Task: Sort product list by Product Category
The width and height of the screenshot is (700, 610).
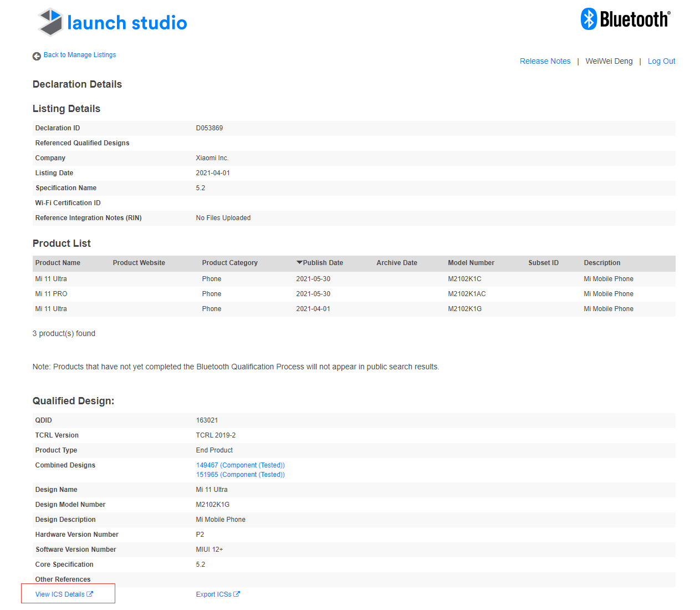Action: tap(229, 263)
